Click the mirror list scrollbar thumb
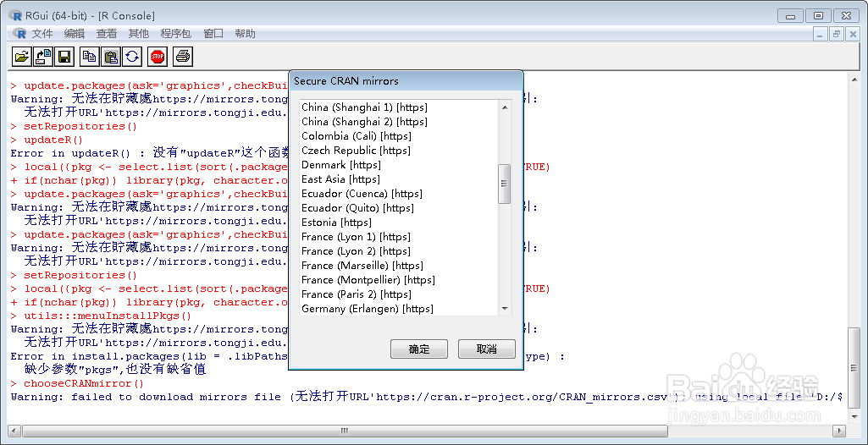This screenshot has height=445, width=868. [505, 184]
